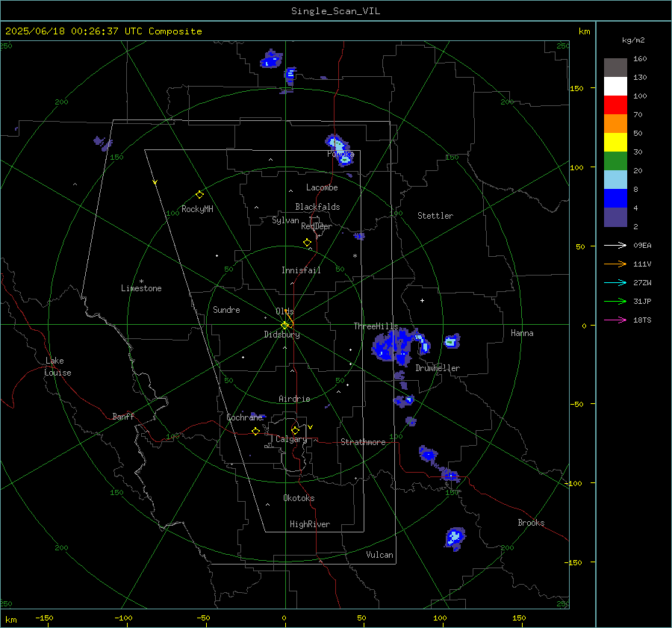Click the Calgary city label
The image size is (672, 628).
coord(291,439)
